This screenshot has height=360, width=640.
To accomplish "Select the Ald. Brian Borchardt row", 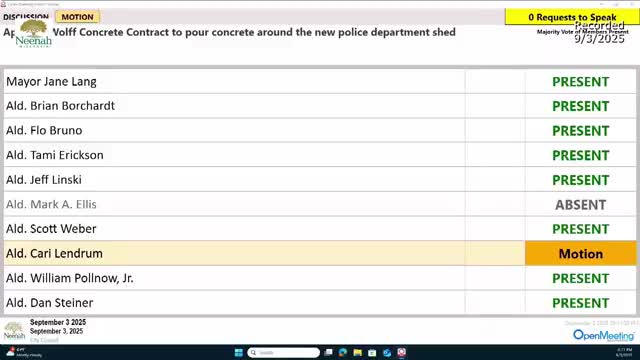I will 320,106.
